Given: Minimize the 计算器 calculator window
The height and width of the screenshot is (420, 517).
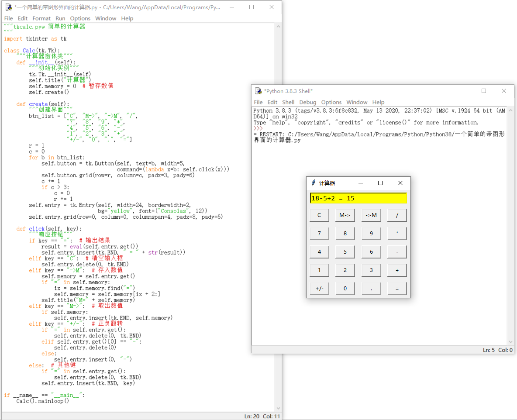Looking at the screenshot, I should (x=360, y=183).
